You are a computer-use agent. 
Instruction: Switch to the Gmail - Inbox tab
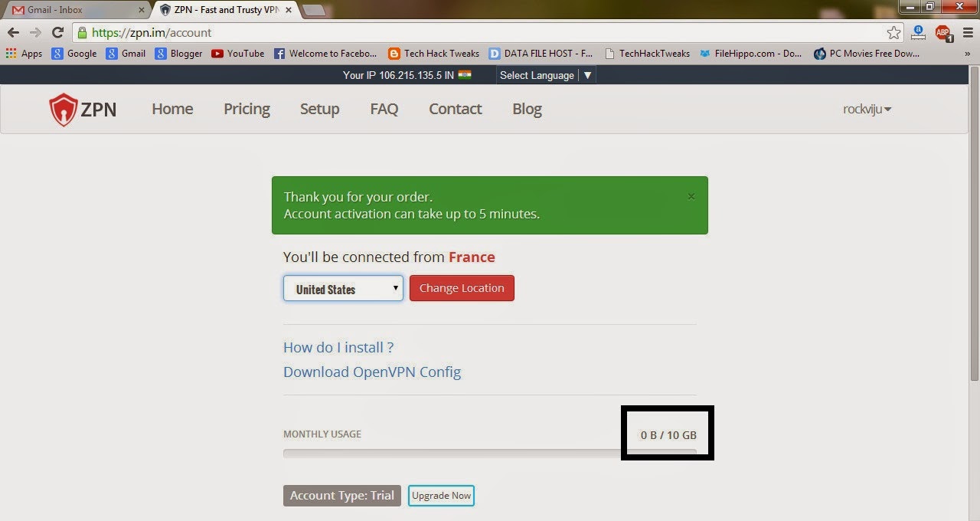pyautogui.click(x=77, y=10)
